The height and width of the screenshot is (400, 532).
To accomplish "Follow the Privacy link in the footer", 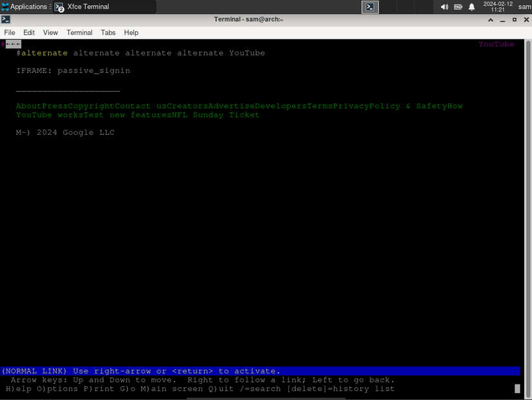I will click(x=349, y=106).
